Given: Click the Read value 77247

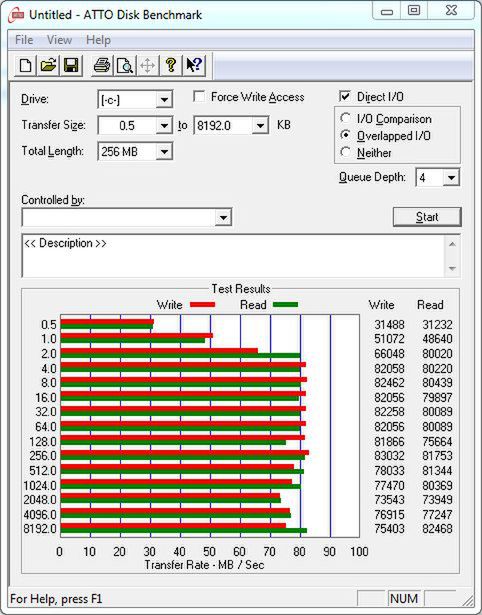Looking at the screenshot, I should (437, 514).
